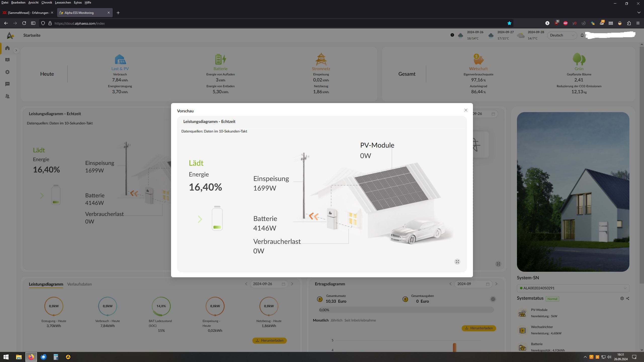
Task: Click the Stromnetz pylon icon
Action: tap(321, 59)
